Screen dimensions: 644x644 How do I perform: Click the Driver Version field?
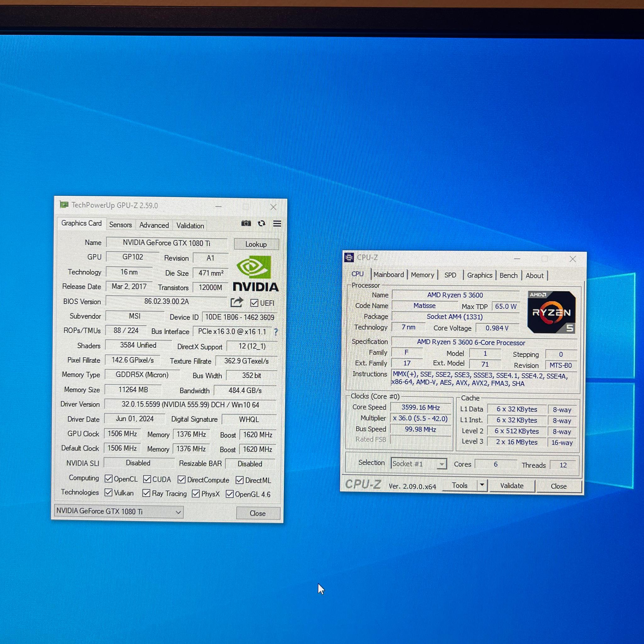coord(190,405)
